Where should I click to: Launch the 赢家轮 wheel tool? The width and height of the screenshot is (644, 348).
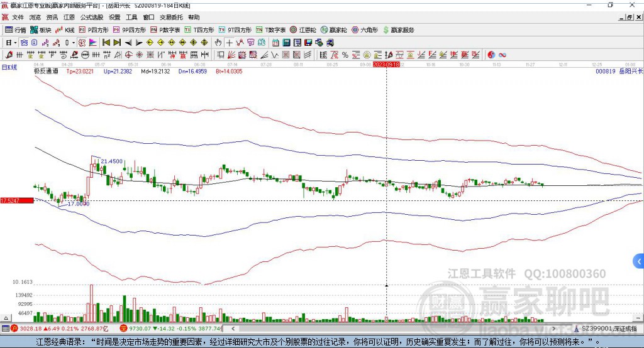333,30
